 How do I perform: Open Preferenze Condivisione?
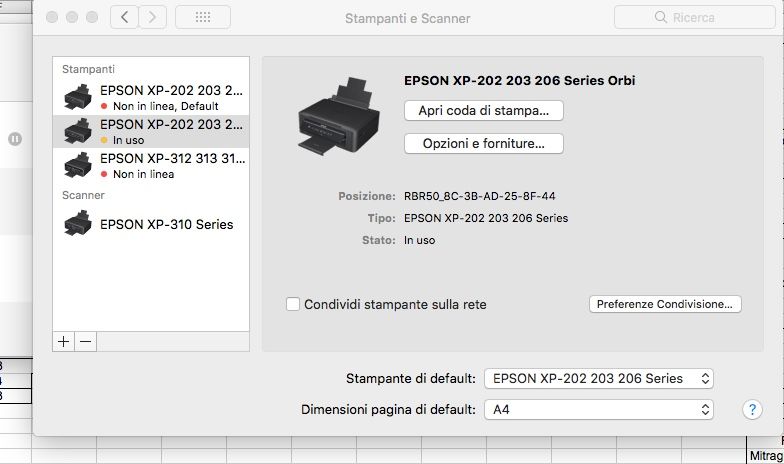[x=665, y=304]
